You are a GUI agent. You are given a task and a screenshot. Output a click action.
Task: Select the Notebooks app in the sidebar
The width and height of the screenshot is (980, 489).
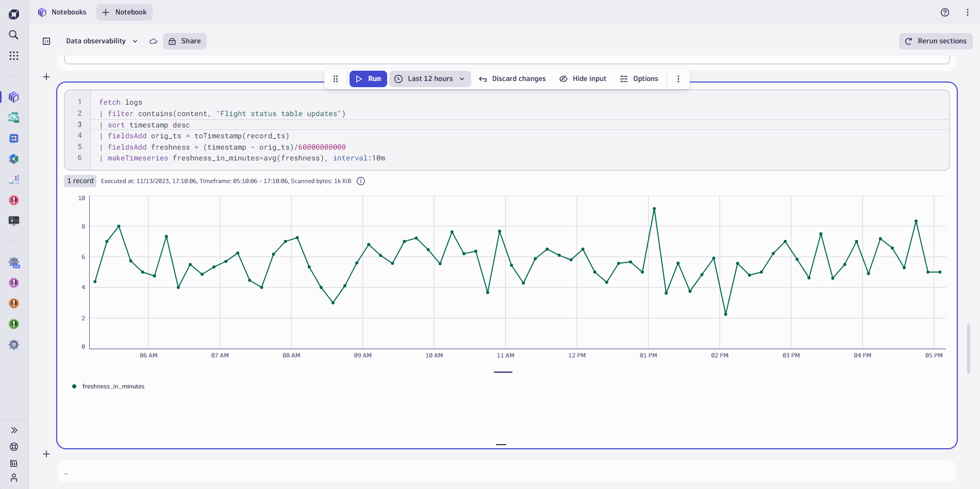[14, 97]
